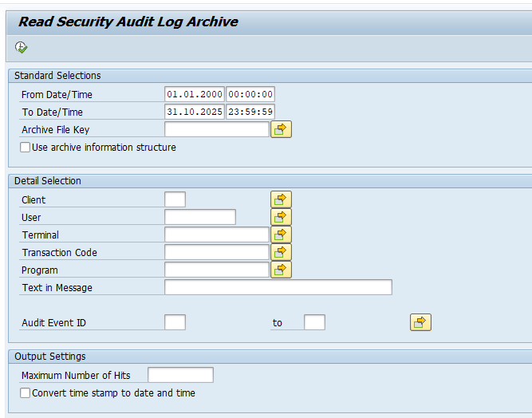Open multiple selection for User

[281, 217]
